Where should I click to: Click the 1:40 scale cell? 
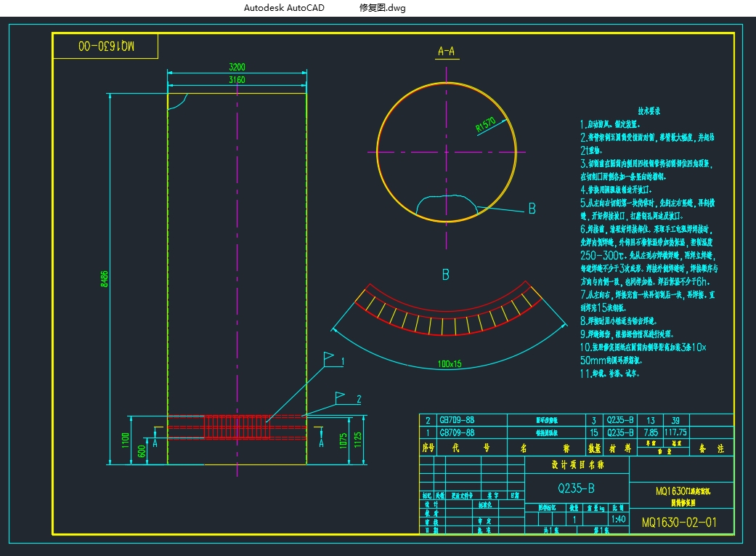619,520
